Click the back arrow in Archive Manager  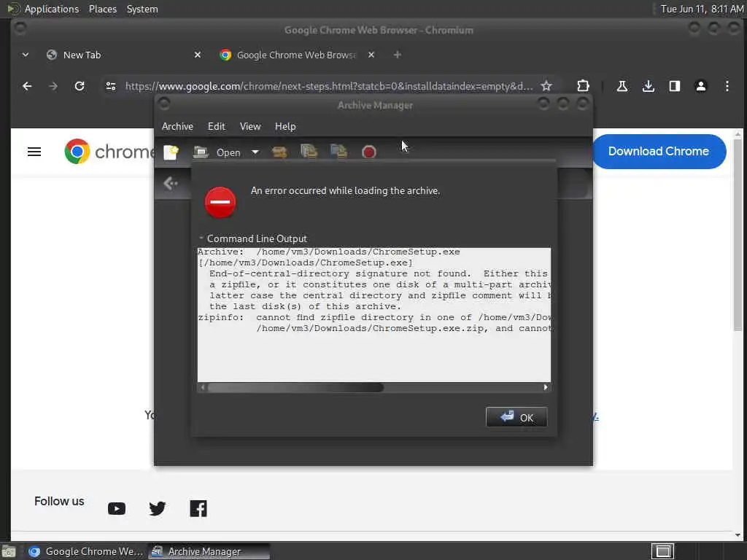171,183
